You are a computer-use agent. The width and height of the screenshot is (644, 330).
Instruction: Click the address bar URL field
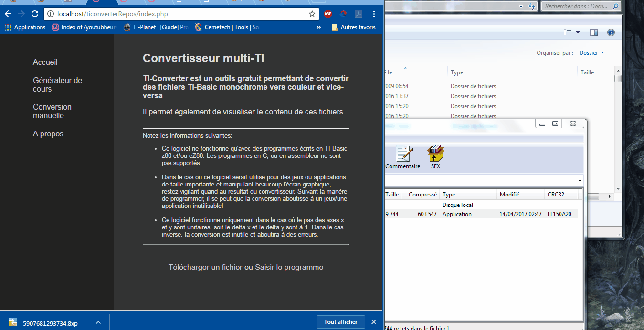point(181,14)
